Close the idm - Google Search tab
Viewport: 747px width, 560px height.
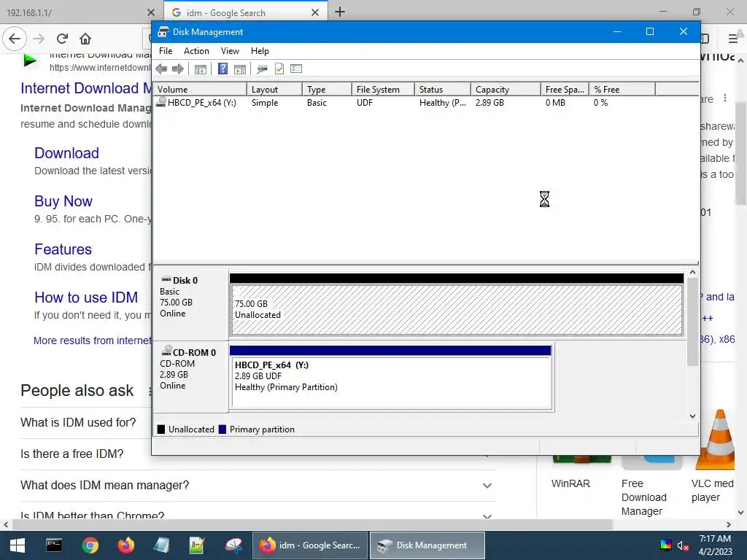click(315, 13)
